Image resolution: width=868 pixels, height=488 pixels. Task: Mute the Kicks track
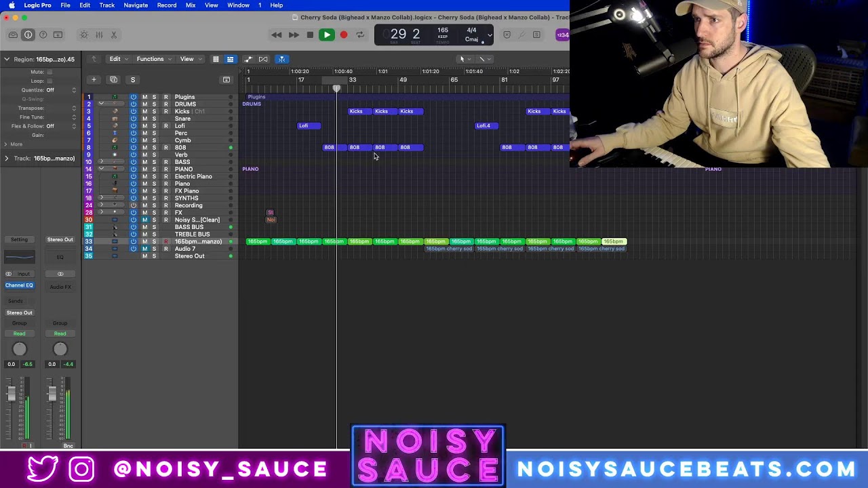(x=144, y=111)
